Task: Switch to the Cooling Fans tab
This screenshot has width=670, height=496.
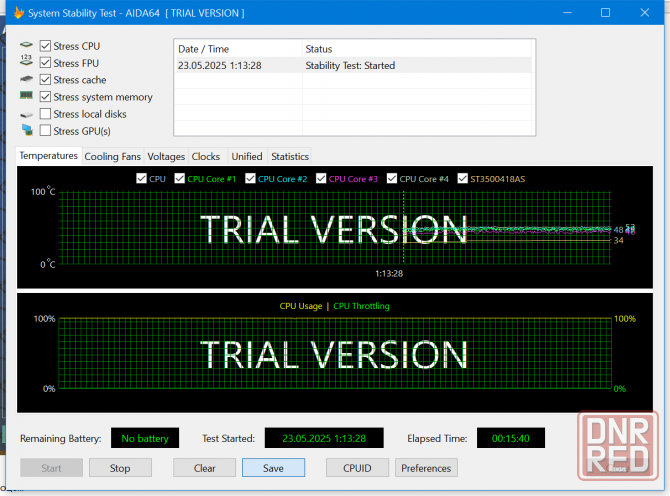Action: (x=113, y=157)
